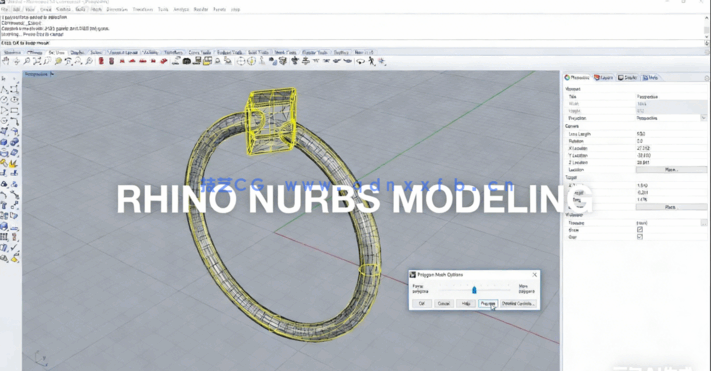The width and height of the screenshot is (711, 371).
Task: Switch to the Drafting toolbar tab
Action: [x=341, y=53]
